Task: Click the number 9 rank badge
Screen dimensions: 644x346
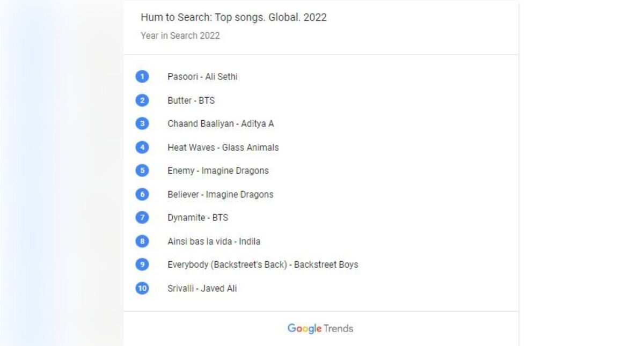Action: point(142,264)
